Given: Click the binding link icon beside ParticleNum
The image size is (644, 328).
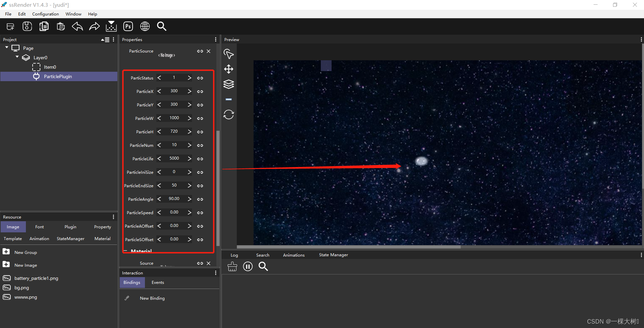Looking at the screenshot, I should 200,145.
